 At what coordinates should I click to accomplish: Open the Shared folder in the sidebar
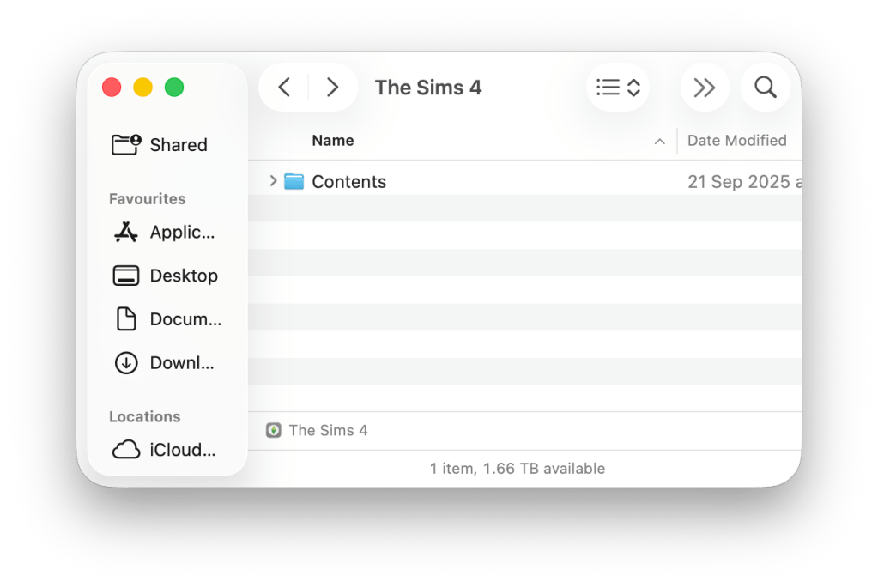160,144
